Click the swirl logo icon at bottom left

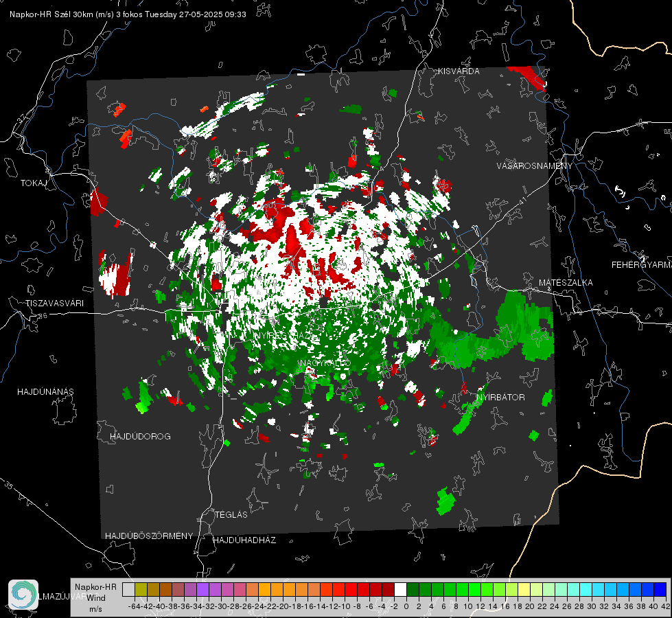(23, 595)
